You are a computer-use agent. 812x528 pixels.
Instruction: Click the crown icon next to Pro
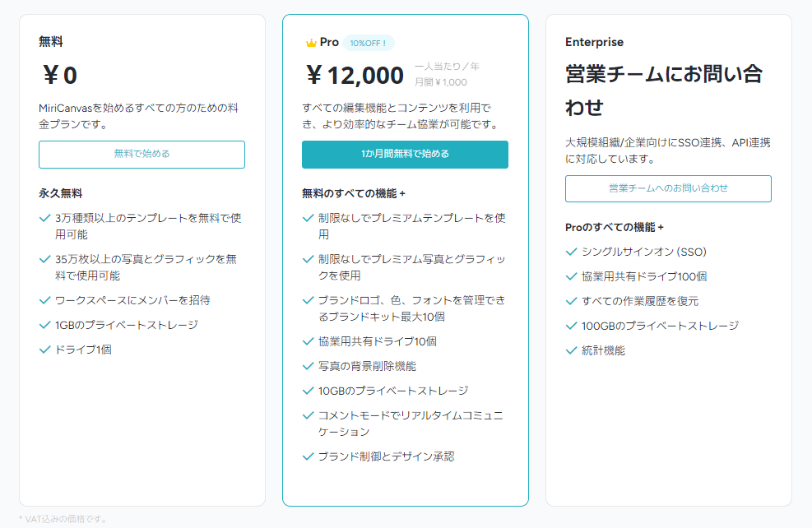311,43
